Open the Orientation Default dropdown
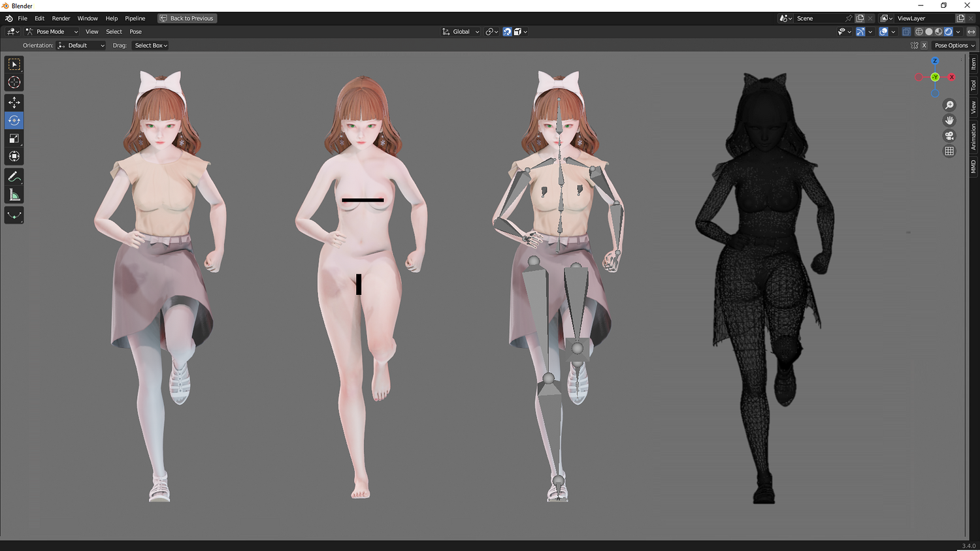 point(81,46)
